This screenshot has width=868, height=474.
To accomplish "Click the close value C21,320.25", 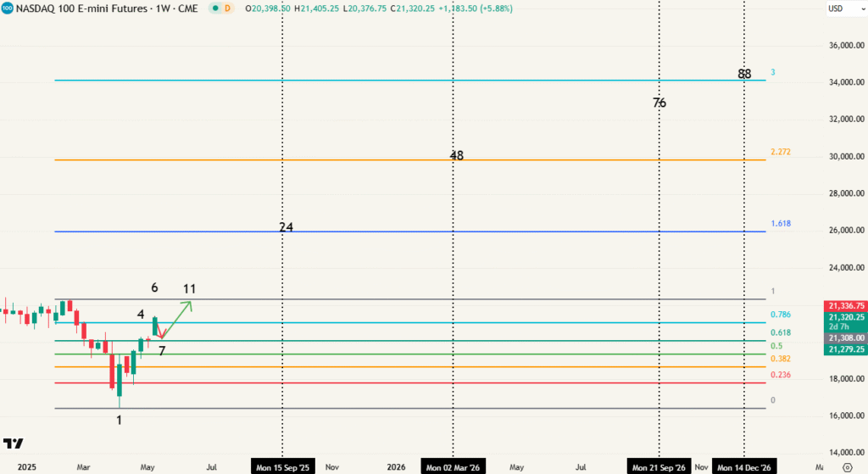I will click(412, 8).
